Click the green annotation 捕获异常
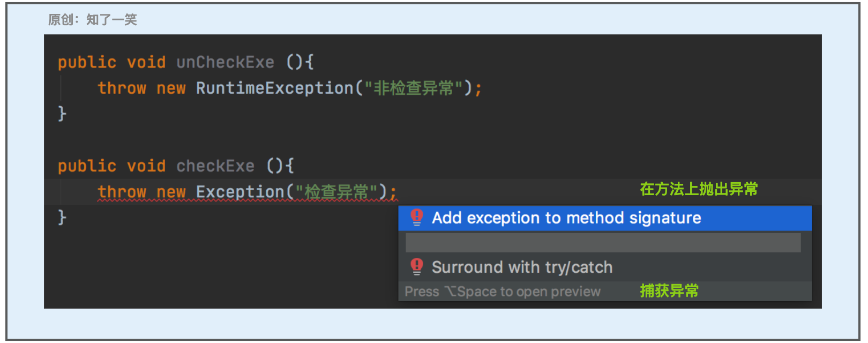The height and width of the screenshot is (343, 868). (x=669, y=291)
